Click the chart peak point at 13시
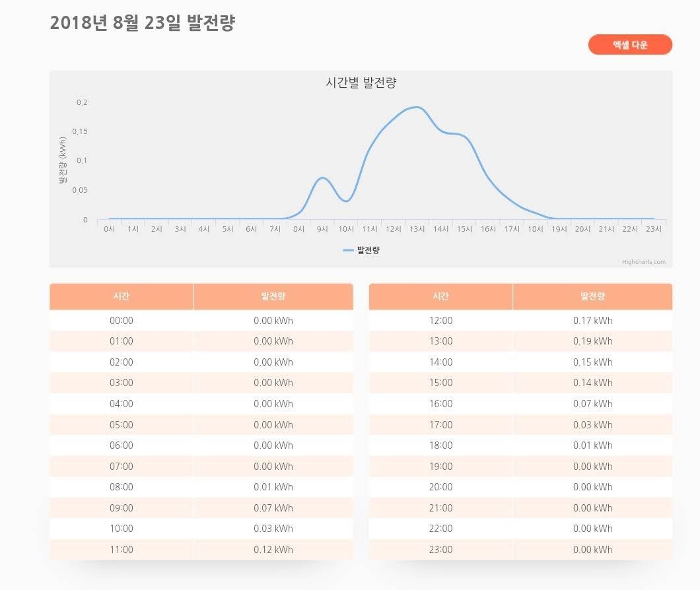 417,106
